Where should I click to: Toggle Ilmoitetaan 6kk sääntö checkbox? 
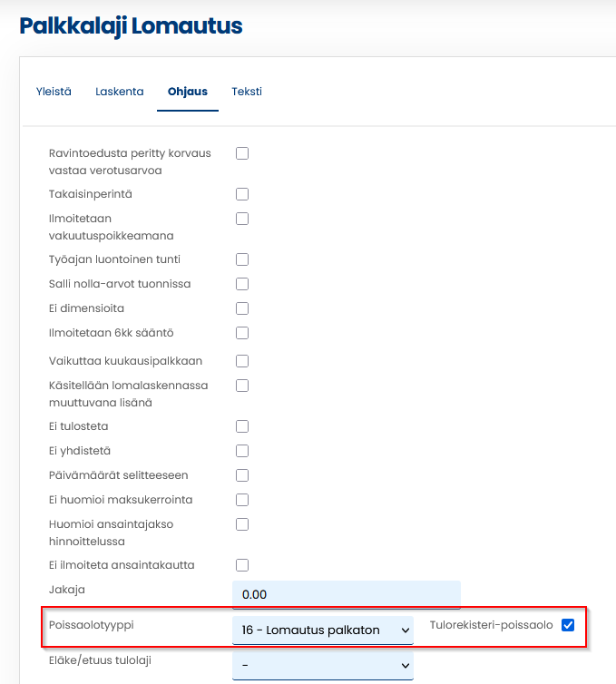point(242,333)
